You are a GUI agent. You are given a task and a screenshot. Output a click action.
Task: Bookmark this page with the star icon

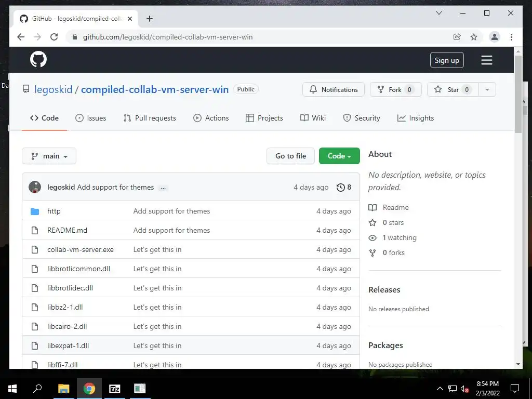click(x=474, y=37)
